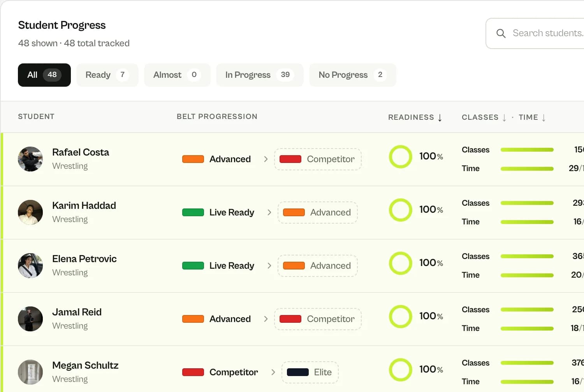Click Rafael Costa's Competitor next-belt badge
Image resolution: width=584 pixels, height=392 pixels.
318,159
